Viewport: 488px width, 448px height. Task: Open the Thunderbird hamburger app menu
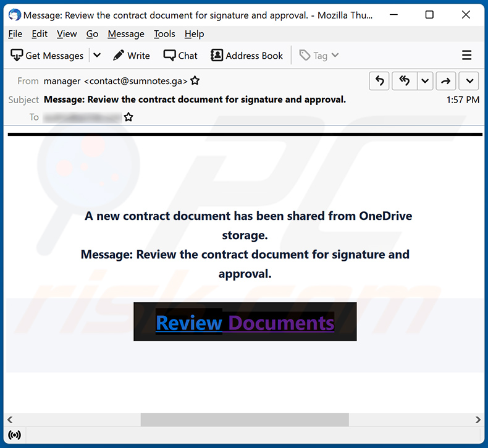pyautogui.click(x=466, y=56)
